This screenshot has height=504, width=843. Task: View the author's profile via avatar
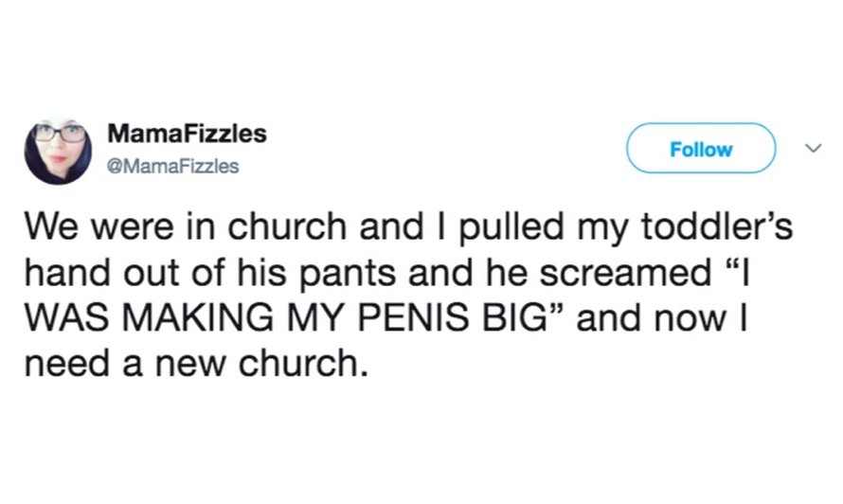click(x=58, y=151)
